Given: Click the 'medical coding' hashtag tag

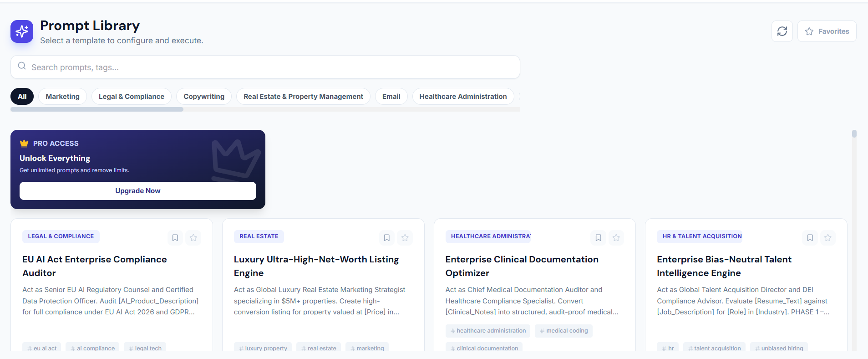Looking at the screenshot, I should (x=563, y=331).
